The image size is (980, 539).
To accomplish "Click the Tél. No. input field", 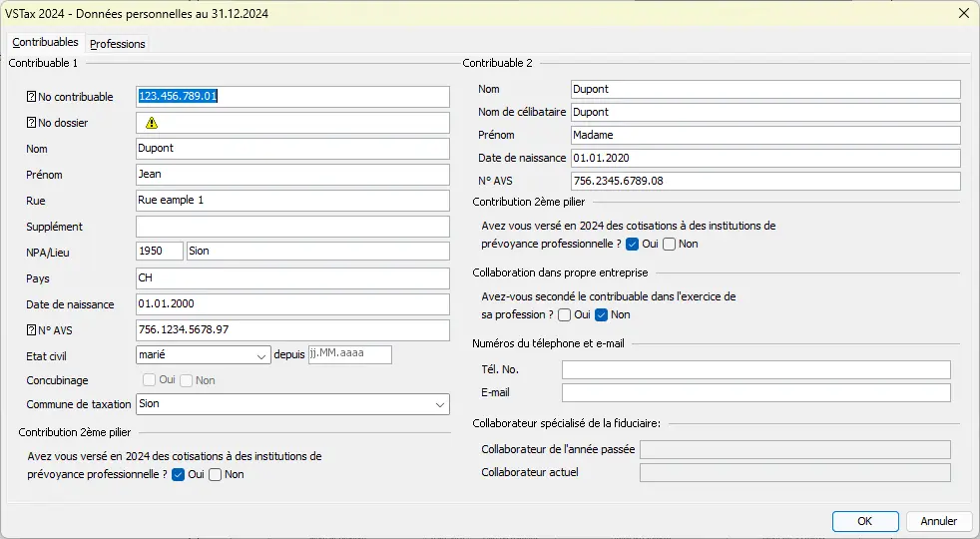I will click(x=756, y=369).
